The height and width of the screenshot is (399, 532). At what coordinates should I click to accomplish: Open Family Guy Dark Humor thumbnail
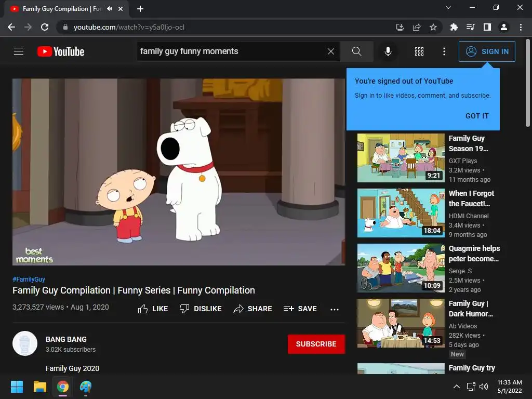(x=401, y=323)
